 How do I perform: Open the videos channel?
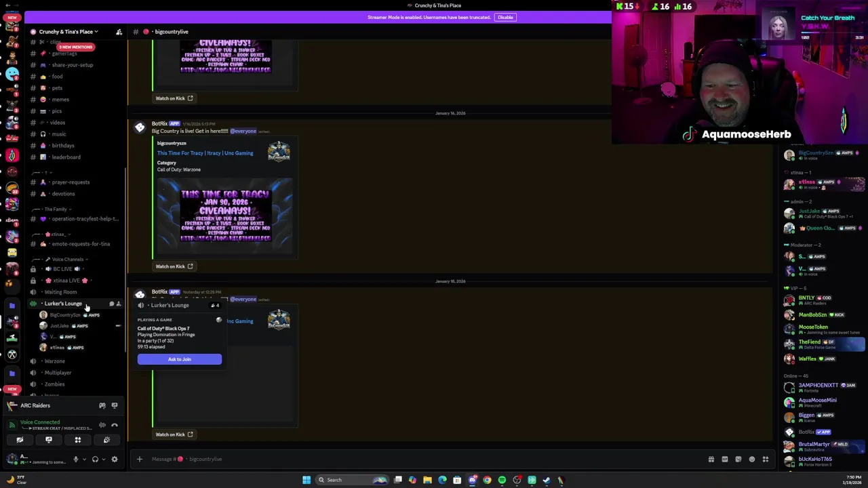pyautogui.click(x=75, y=123)
